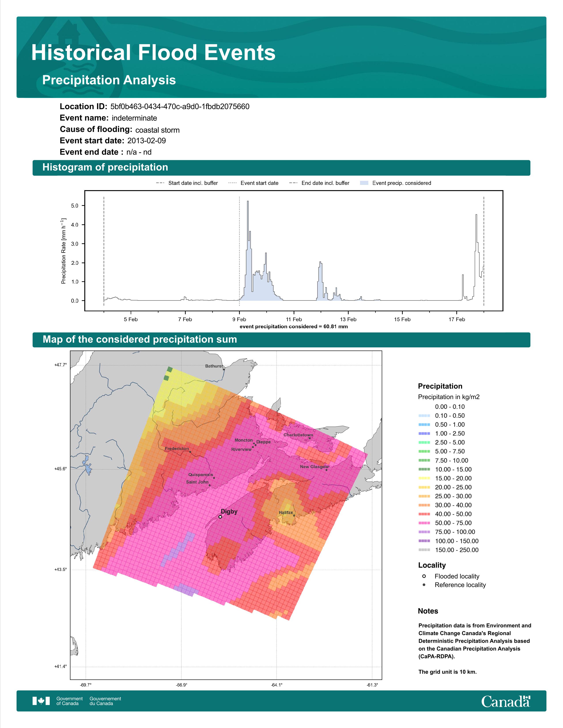Click the Location ID value

(180, 106)
